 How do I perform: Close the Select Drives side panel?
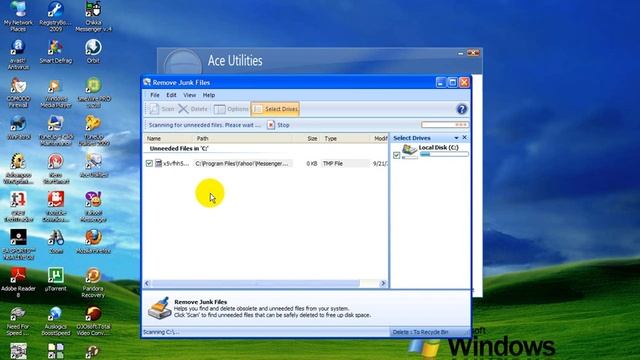[464, 138]
